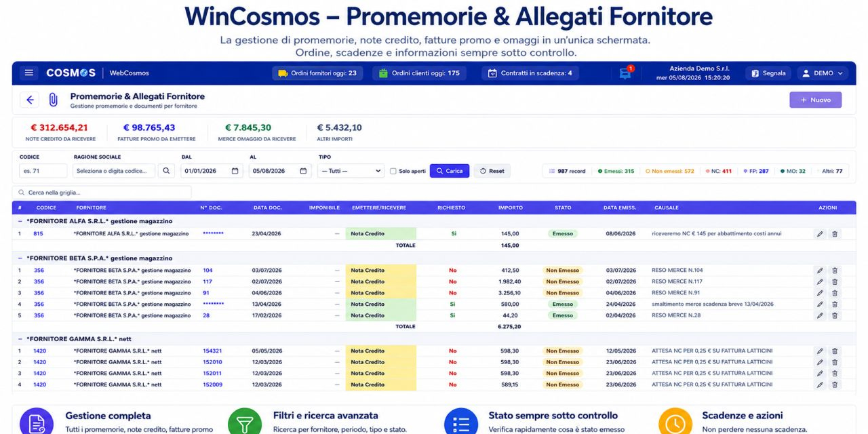Filter by NC: 411 chip
868x434 pixels.
(719, 171)
